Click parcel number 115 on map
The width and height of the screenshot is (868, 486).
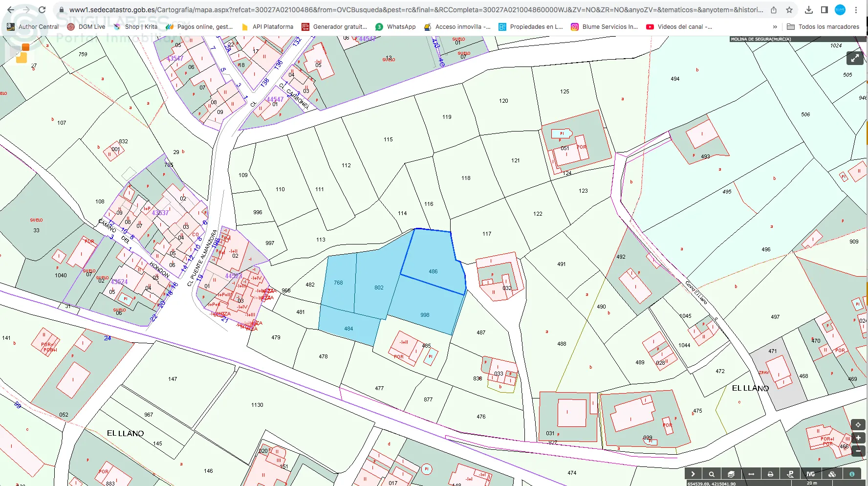click(x=388, y=139)
